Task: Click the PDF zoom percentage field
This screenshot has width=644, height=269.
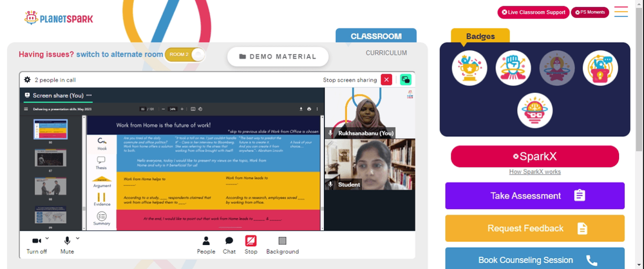Action: tap(173, 109)
